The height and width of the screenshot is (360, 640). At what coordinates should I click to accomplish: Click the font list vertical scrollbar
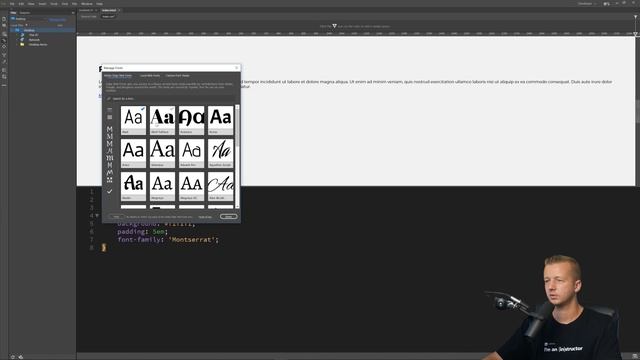[237, 156]
